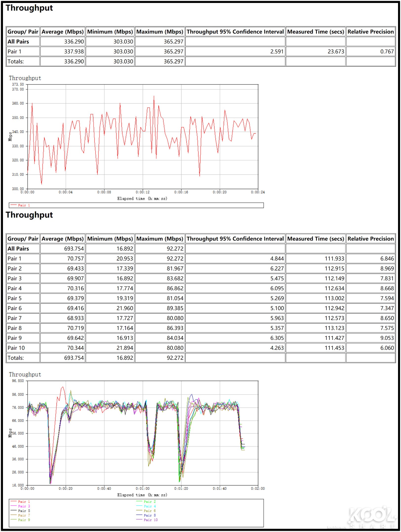
Task: Select the All Pairs row in the first table
Action: (18, 41)
